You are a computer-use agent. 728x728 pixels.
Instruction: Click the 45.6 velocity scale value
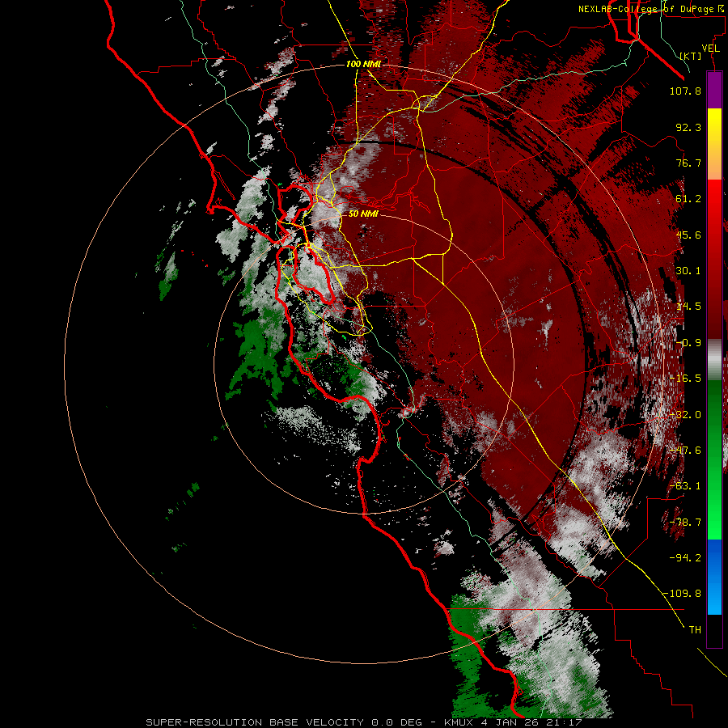(x=688, y=235)
